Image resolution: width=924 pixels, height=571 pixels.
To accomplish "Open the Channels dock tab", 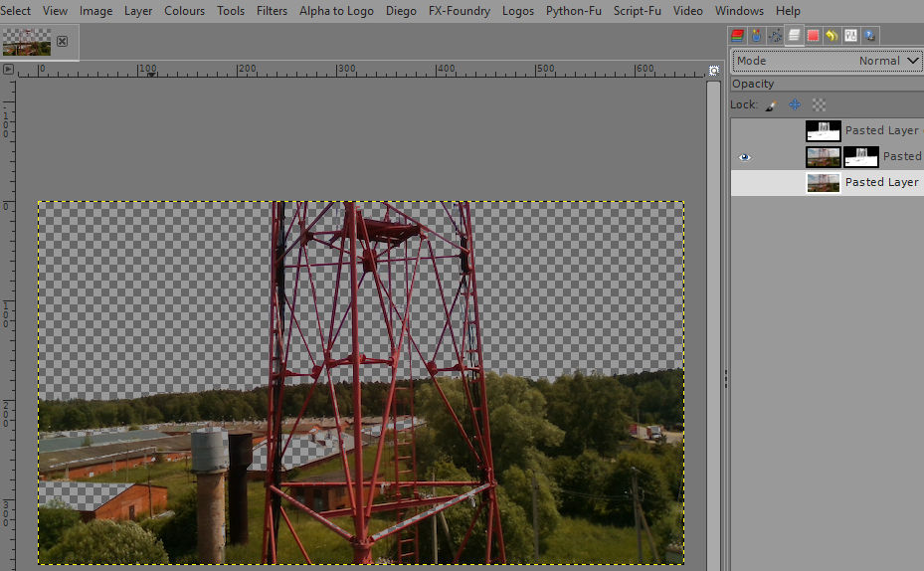I will pos(738,36).
